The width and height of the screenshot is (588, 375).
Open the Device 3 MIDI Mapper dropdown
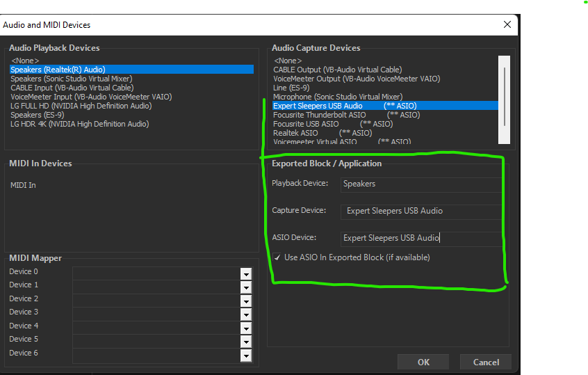pos(246,314)
